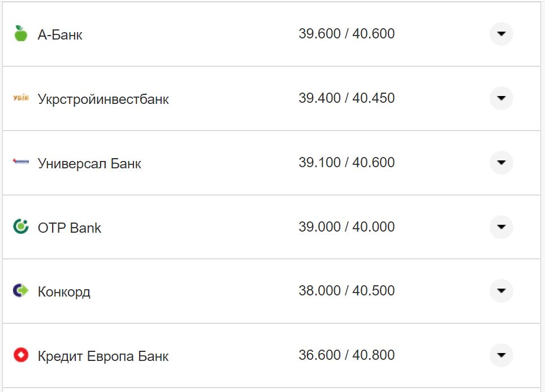Click the green OTP Bank logo
This screenshot has width=545, height=392.
tap(21, 227)
